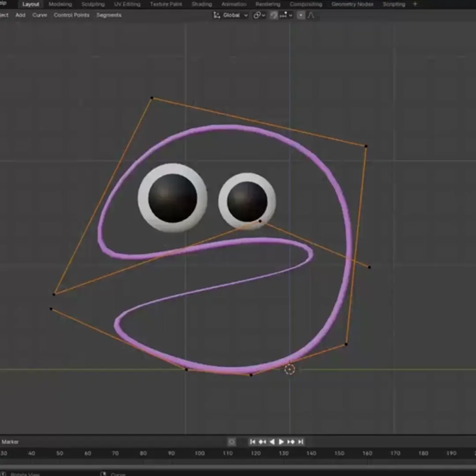Screen dimensions: 476x476
Task: Open the Shading workspace tab
Action: pos(201,4)
